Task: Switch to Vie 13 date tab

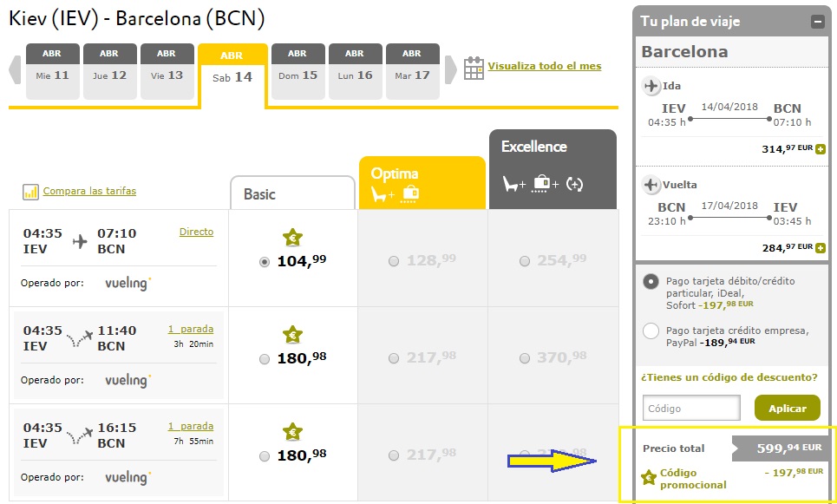Action: click(167, 71)
